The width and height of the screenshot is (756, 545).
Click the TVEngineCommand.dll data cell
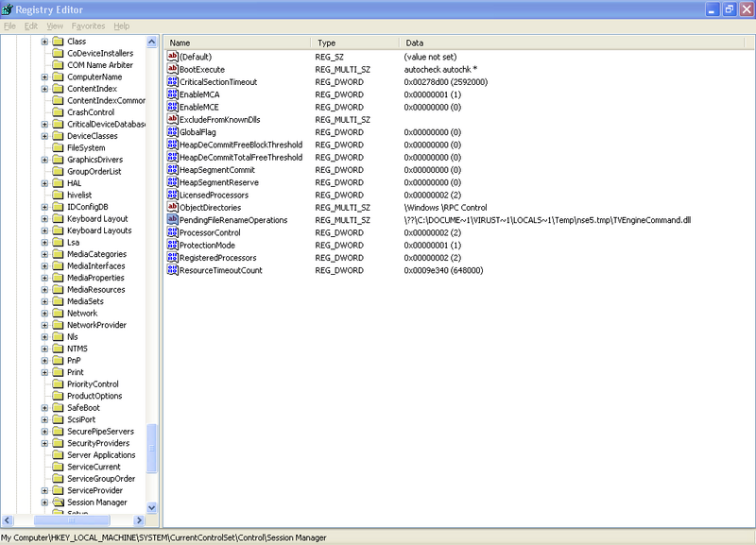(547, 220)
